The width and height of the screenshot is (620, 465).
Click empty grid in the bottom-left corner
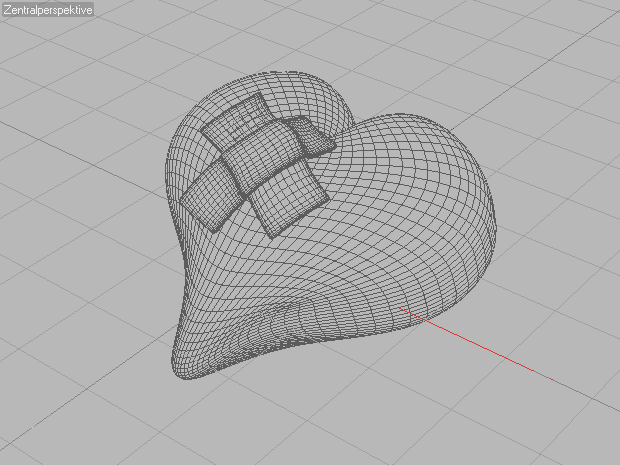click(x=50, y=420)
